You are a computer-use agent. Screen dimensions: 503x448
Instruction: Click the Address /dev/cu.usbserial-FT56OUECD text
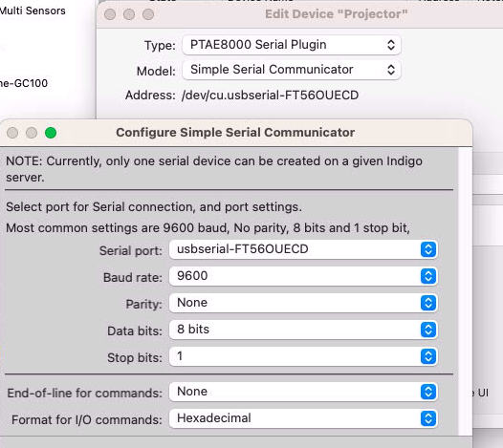270,96
